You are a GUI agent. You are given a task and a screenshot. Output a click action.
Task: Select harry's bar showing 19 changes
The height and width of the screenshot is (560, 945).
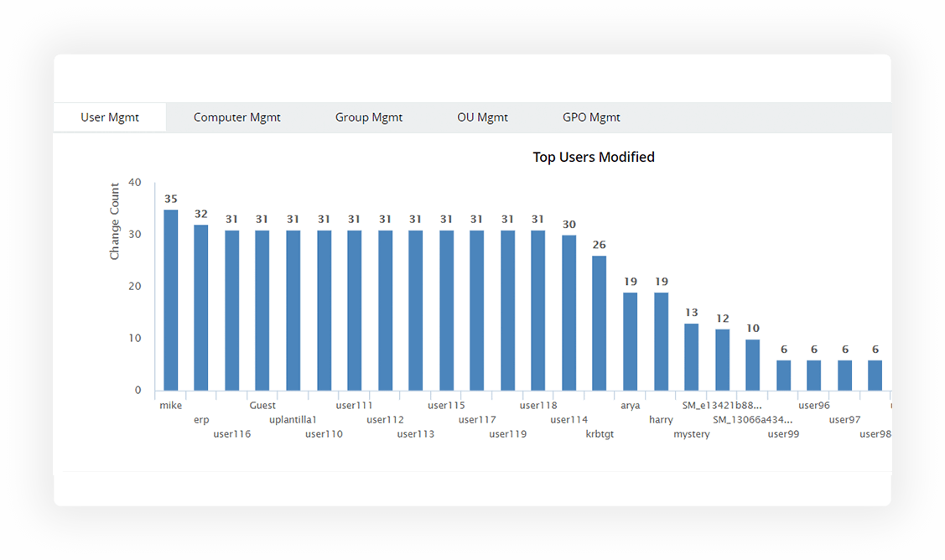(660, 340)
